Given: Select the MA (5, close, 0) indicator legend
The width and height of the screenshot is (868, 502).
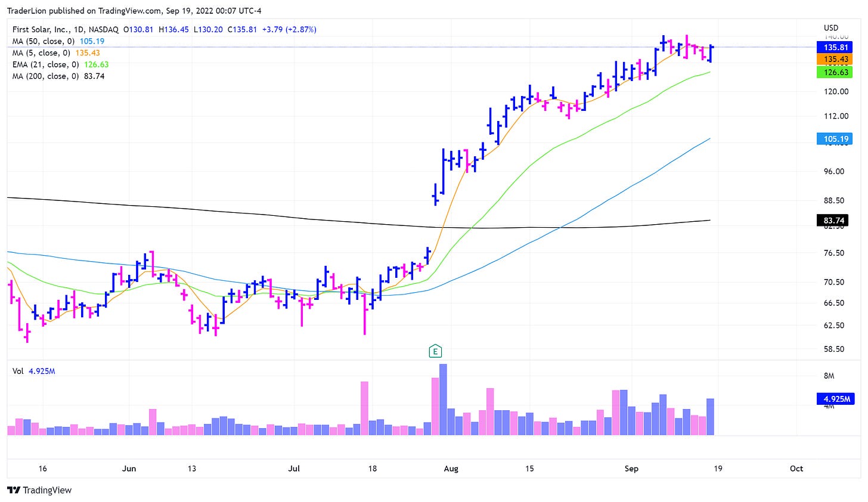Looking at the screenshot, I should [x=55, y=53].
